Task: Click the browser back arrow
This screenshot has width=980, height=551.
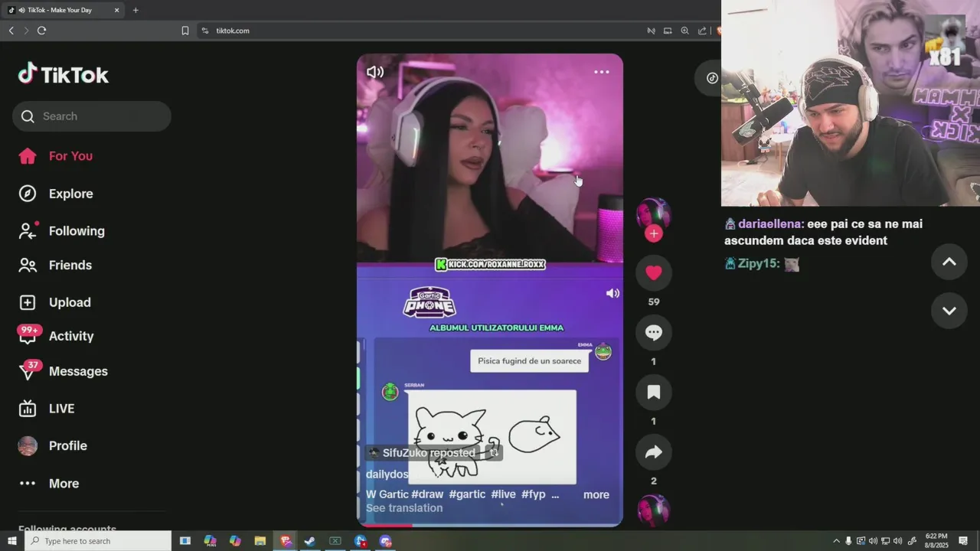Action: (x=11, y=31)
